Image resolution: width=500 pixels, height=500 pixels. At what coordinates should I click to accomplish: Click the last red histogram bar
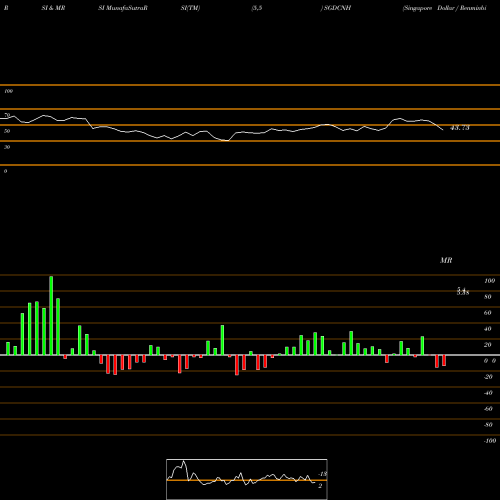444,360
